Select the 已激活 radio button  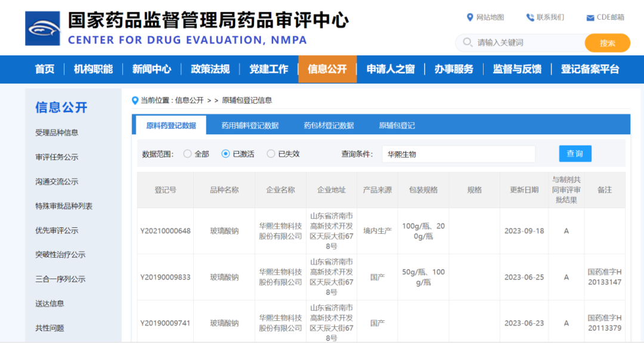coord(225,154)
